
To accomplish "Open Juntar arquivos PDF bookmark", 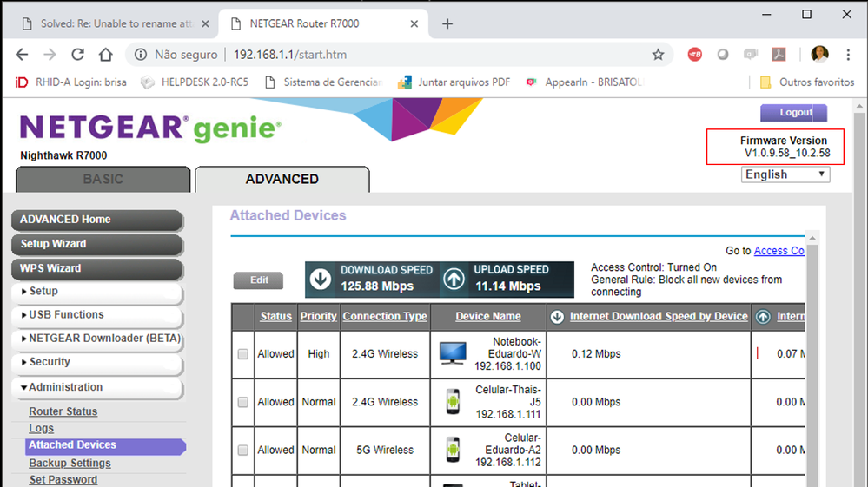I will (x=454, y=82).
